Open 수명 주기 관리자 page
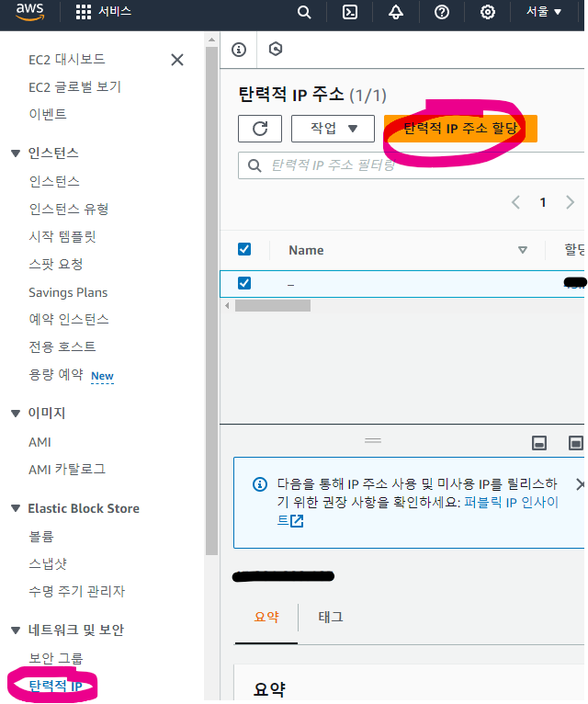 pos(77,591)
